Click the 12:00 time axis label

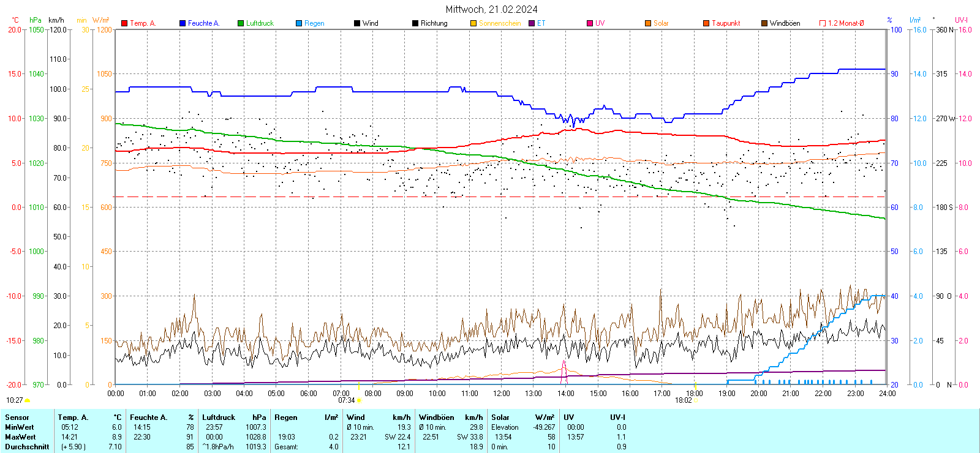point(501,394)
